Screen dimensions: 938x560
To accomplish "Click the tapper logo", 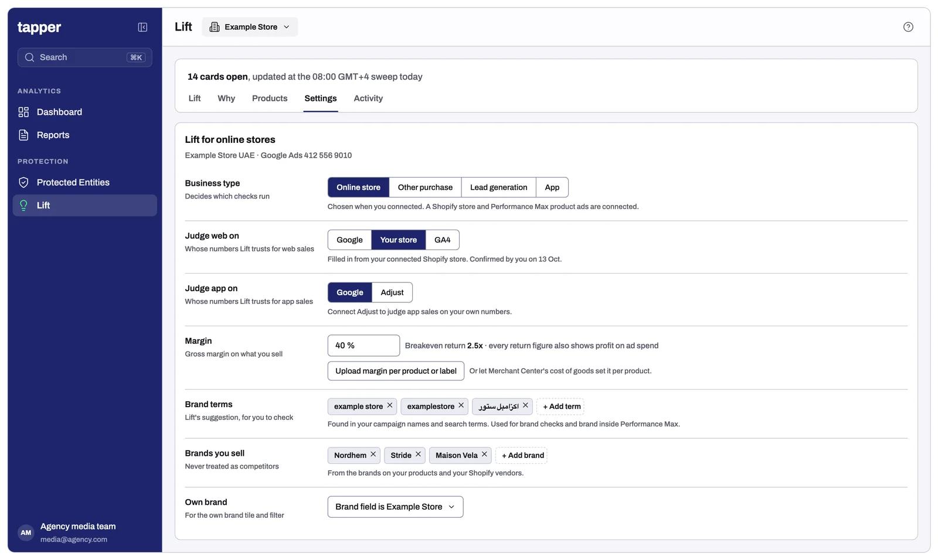I will click(x=39, y=28).
